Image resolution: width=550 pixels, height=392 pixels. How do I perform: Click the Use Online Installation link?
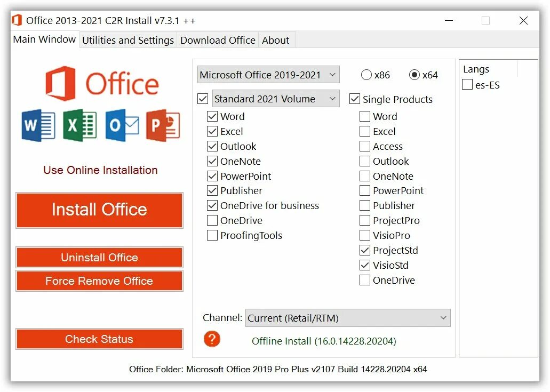coord(101,170)
